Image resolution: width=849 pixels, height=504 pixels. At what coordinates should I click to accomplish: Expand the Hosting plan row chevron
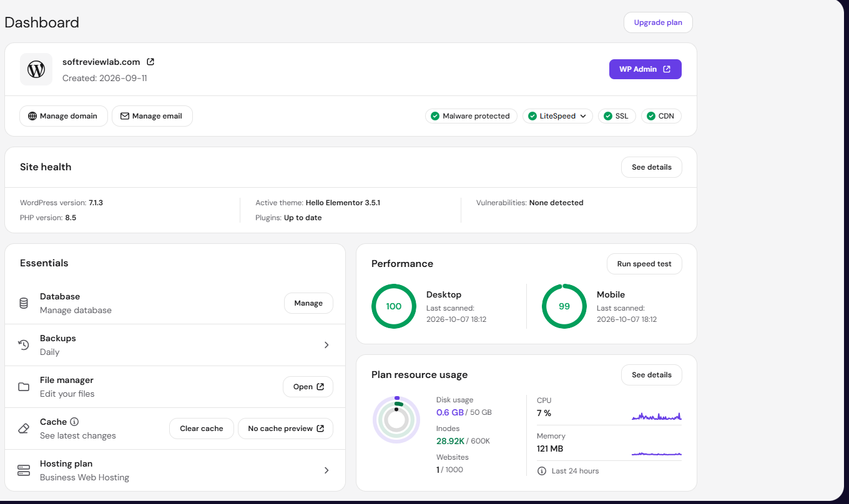[326, 470]
